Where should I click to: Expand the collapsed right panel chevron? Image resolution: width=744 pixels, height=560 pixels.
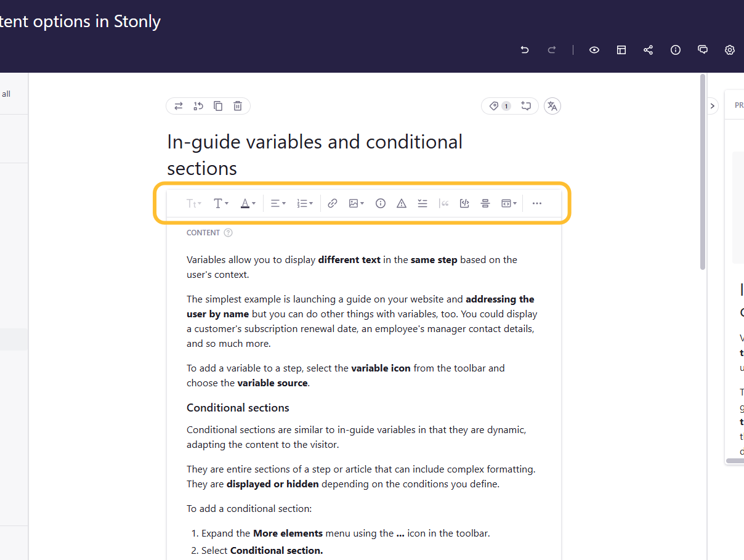pyautogui.click(x=712, y=105)
